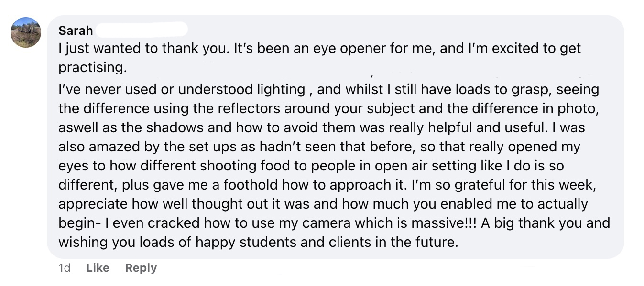Click the phrase "A big thank you"
The height and width of the screenshot is (286, 644).
point(531,223)
